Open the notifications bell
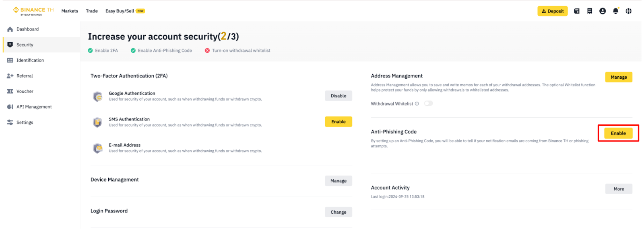644x229 pixels. (x=615, y=11)
